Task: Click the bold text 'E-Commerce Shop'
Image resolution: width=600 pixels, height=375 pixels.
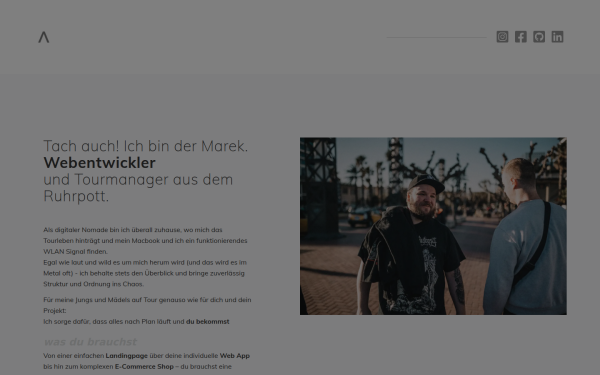Action: coord(144,367)
